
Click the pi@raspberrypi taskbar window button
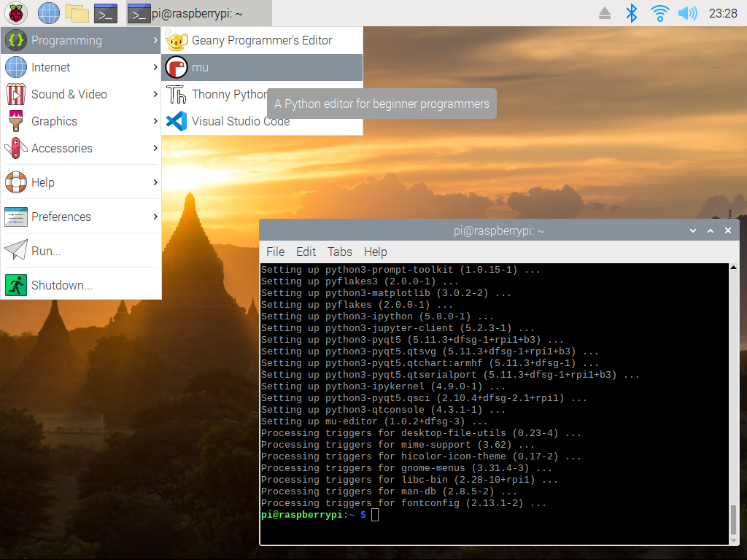pyautogui.click(x=199, y=13)
